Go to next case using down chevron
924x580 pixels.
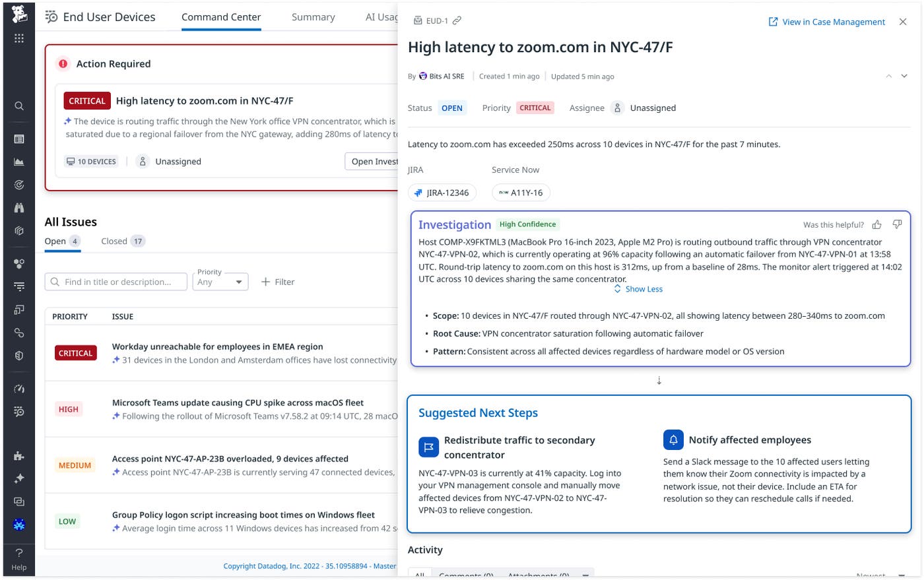pos(904,77)
